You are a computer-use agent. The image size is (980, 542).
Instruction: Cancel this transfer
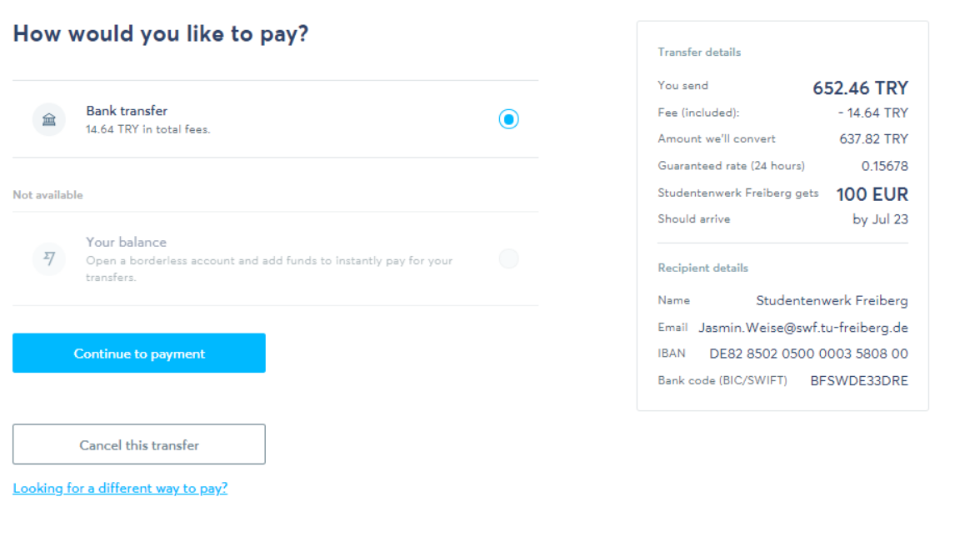click(139, 444)
